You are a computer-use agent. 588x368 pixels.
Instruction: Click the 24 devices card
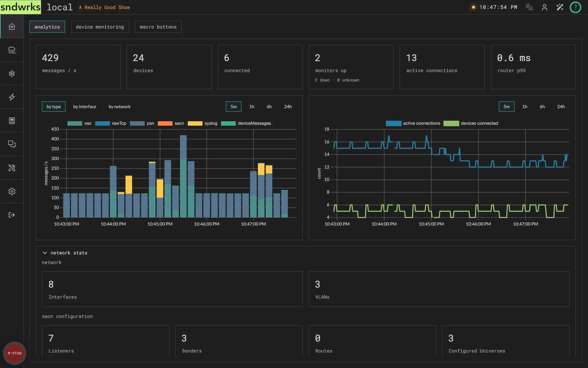point(169,67)
